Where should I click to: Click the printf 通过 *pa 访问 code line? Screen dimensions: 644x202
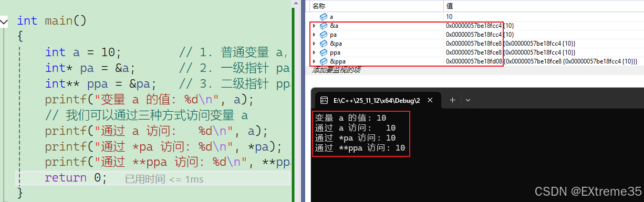tap(163, 146)
